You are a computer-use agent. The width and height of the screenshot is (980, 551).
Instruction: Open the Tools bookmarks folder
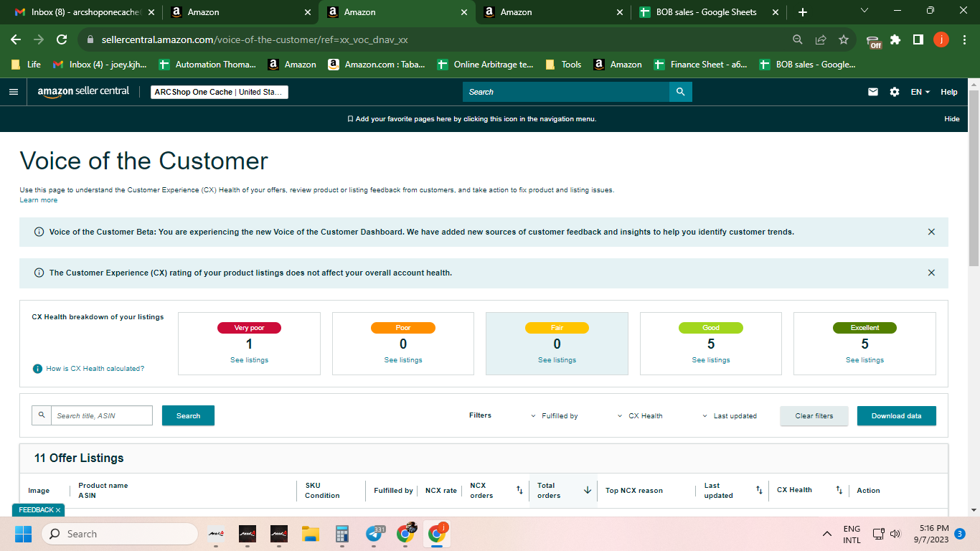point(564,65)
